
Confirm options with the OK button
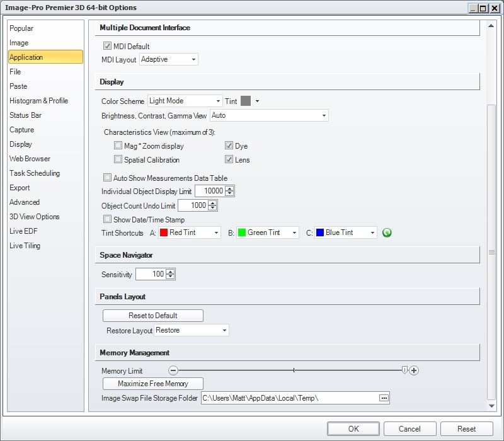click(x=353, y=429)
